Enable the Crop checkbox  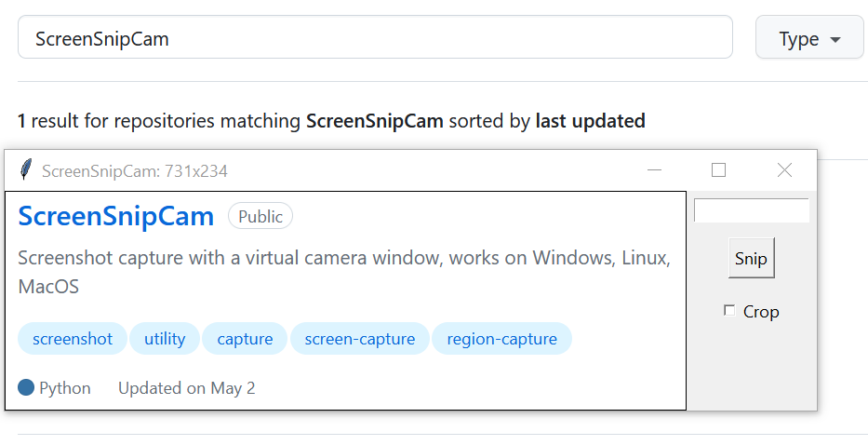(729, 310)
